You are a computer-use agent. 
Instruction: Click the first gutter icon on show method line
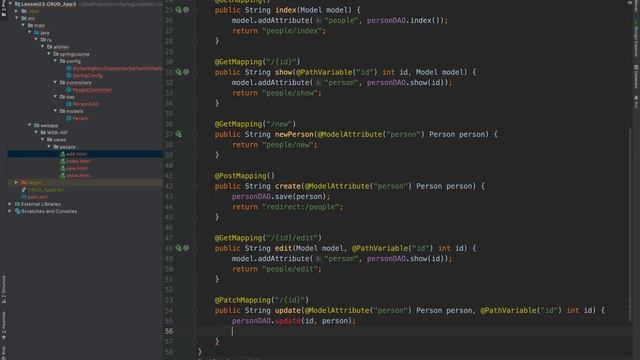178,72
